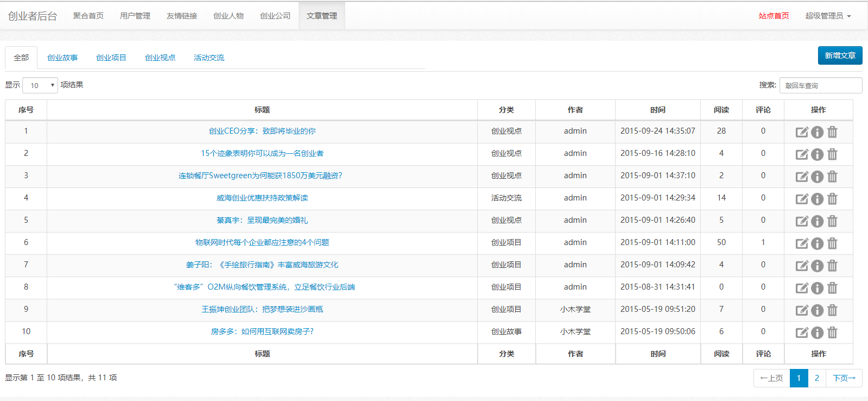868x401 pixels.
Task: Delete the Sweetgreen article in row 3
Action: pos(832,177)
